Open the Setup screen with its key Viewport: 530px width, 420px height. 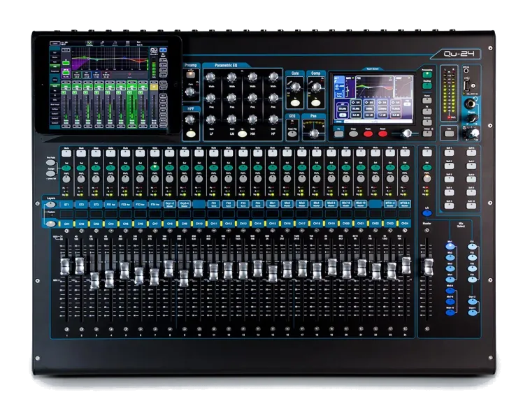click(427, 133)
